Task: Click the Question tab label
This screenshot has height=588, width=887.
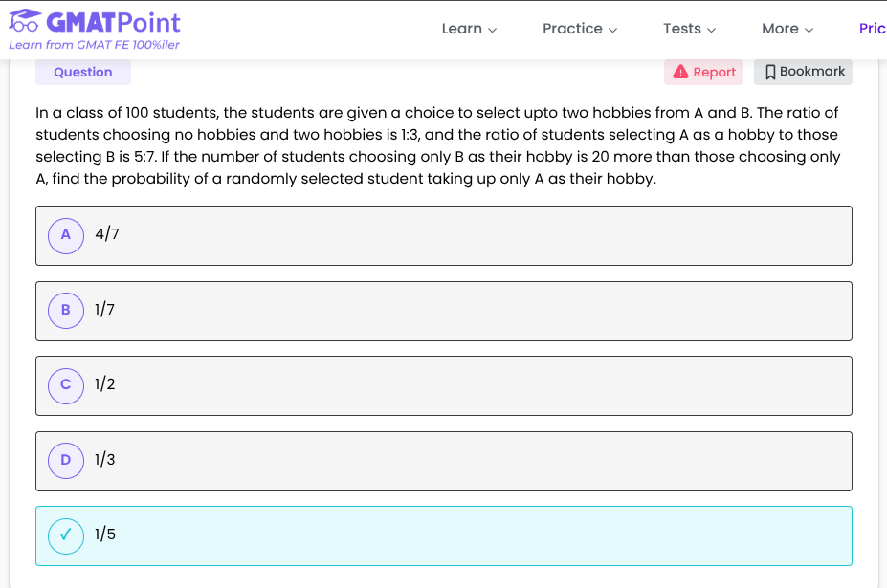Action: (x=83, y=72)
